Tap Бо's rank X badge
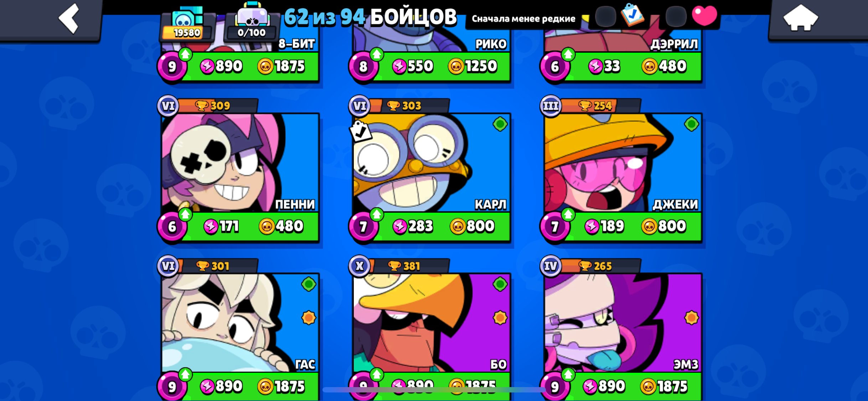The height and width of the screenshot is (401, 868). [360, 266]
